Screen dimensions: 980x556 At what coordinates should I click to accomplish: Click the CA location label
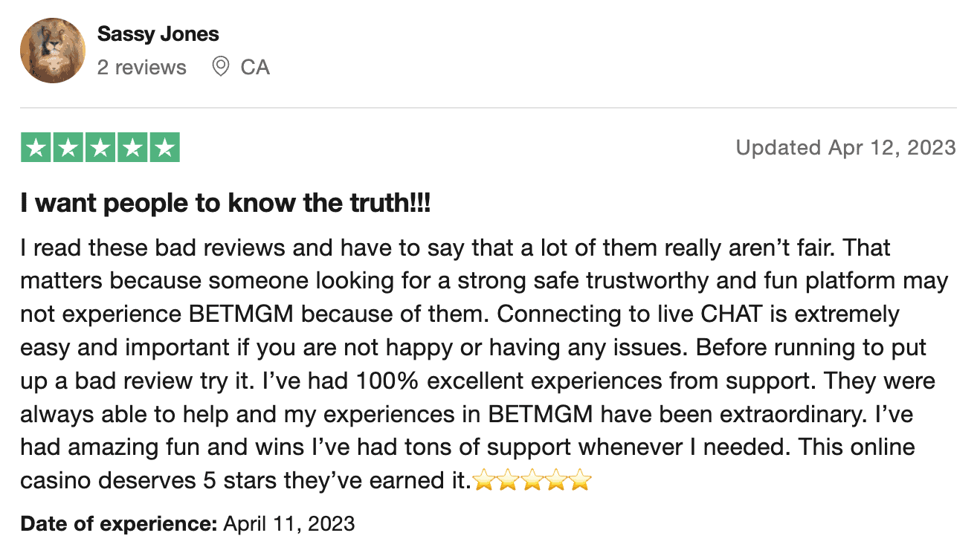255,68
